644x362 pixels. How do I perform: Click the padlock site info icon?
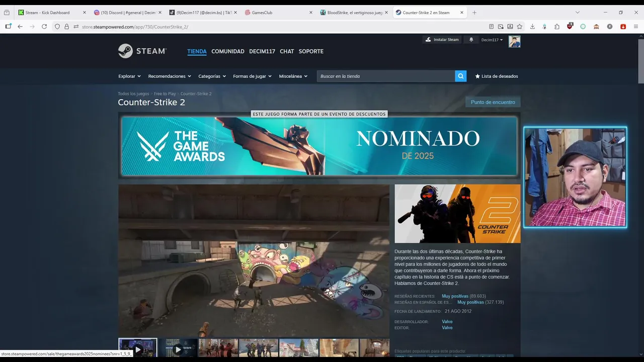click(x=66, y=26)
